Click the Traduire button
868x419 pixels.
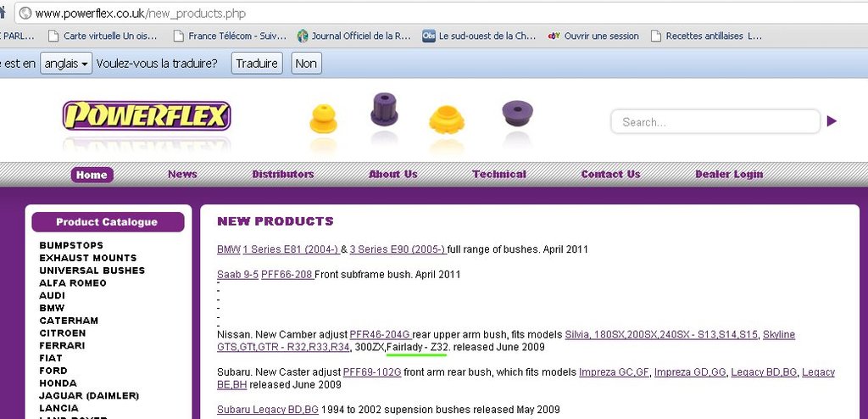pyautogui.click(x=257, y=64)
